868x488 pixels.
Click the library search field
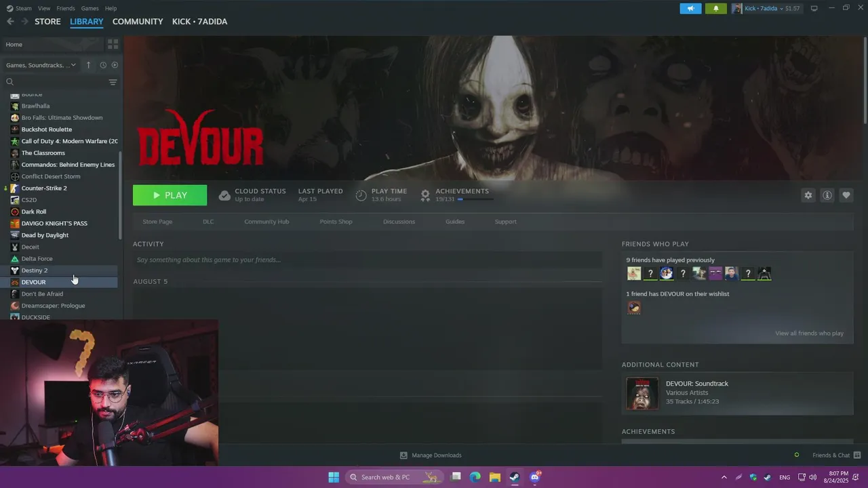pyautogui.click(x=56, y=82)
